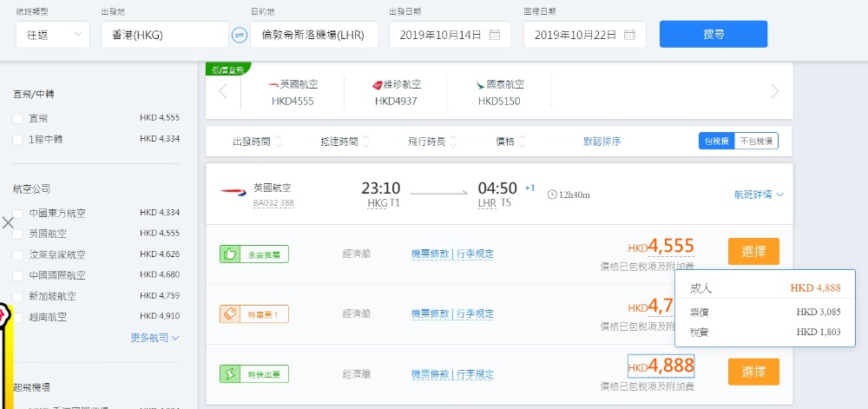
Task: Expand 航班詳情 flight details
Action: tap(759, 195)
